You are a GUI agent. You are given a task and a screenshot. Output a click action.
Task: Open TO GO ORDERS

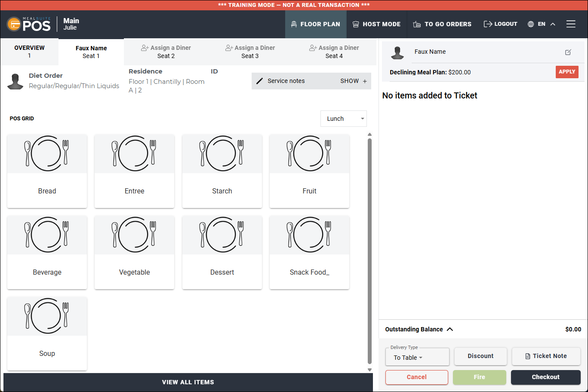pyautogui.click(x=442, y=24)
